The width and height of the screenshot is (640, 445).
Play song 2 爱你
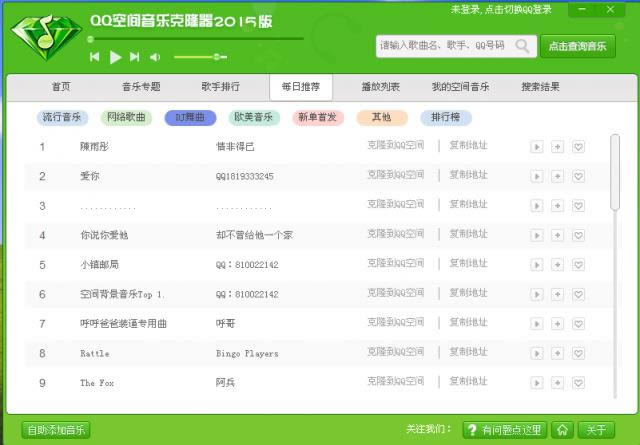pos(537,176)
